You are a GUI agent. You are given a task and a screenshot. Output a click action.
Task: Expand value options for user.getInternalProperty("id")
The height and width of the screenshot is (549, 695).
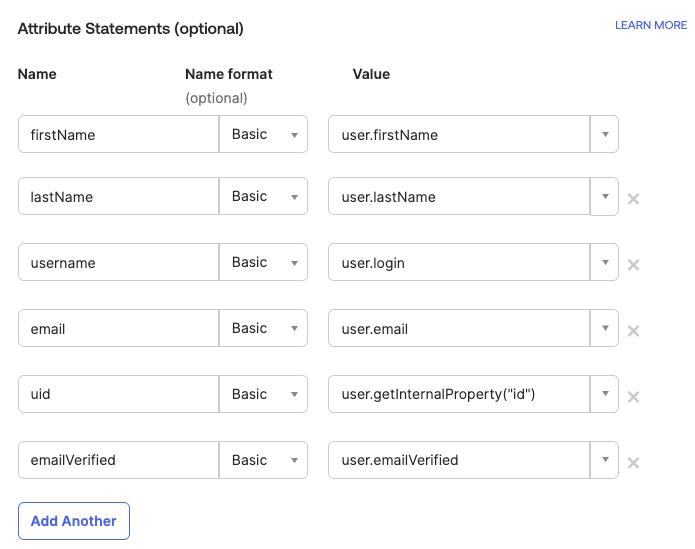(605, 395)
